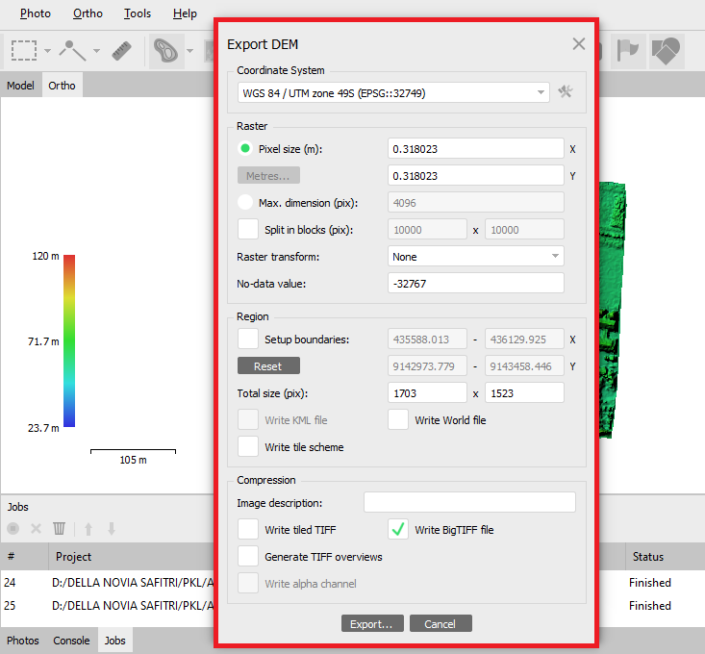
Task: Select the rectangle selection tool
Action: tap(24, 49)
